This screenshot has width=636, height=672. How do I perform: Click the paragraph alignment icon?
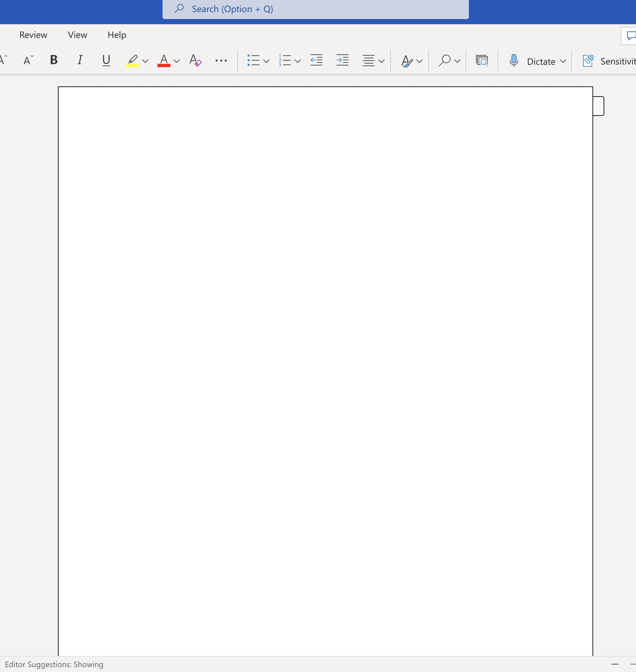point(368,61)
